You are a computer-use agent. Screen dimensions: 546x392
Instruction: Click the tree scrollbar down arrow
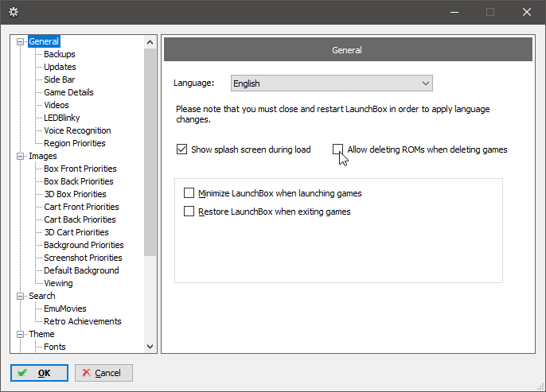150,347
